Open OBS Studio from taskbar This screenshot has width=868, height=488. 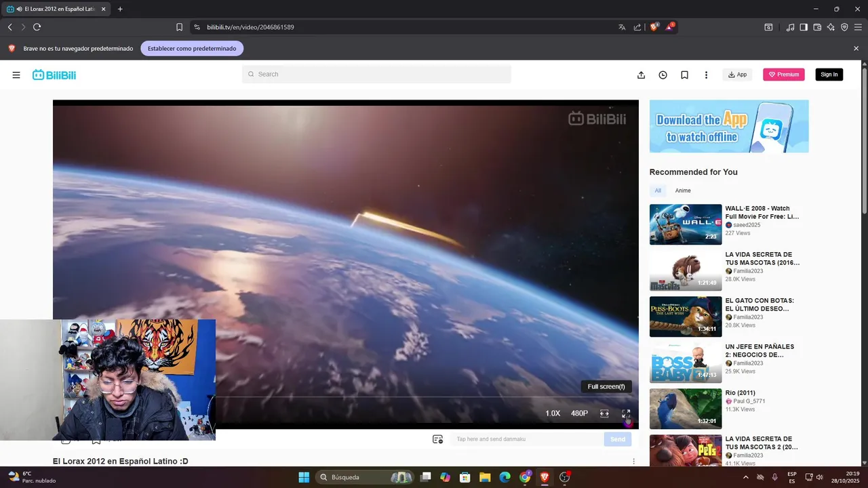(564, 477)
